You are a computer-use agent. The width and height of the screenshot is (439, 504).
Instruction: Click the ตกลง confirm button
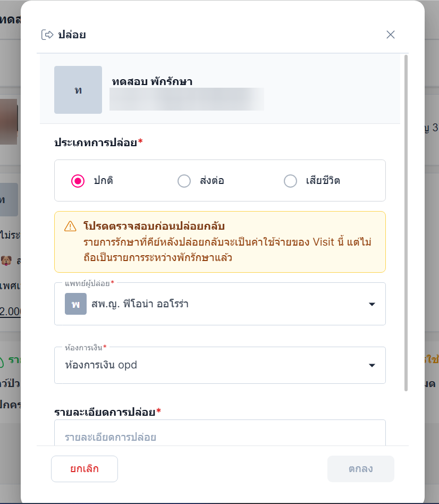pyautogui.click(x=361, y=468)
